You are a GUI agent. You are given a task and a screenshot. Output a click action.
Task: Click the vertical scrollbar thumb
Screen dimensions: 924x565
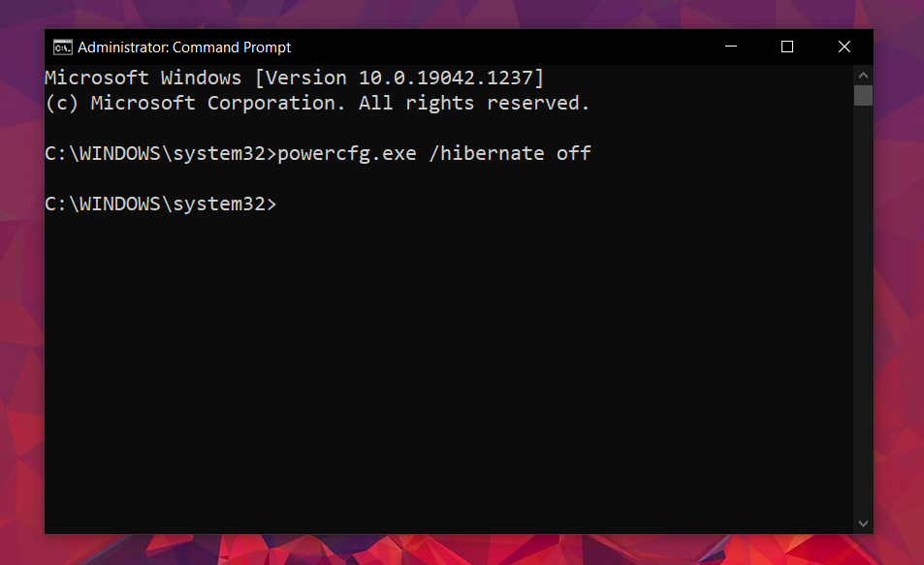(x=863, y=95)
